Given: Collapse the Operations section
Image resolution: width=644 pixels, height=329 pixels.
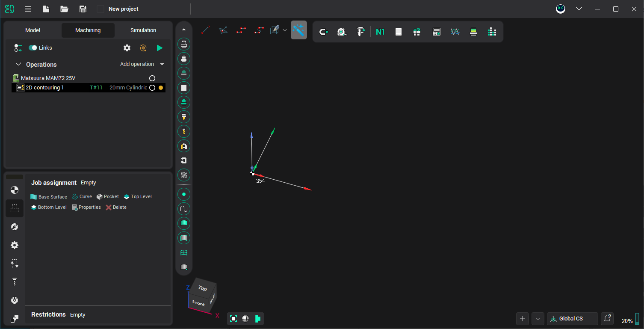Looking at the screenshot, I should pyautogui.click(x=18, y=64).
